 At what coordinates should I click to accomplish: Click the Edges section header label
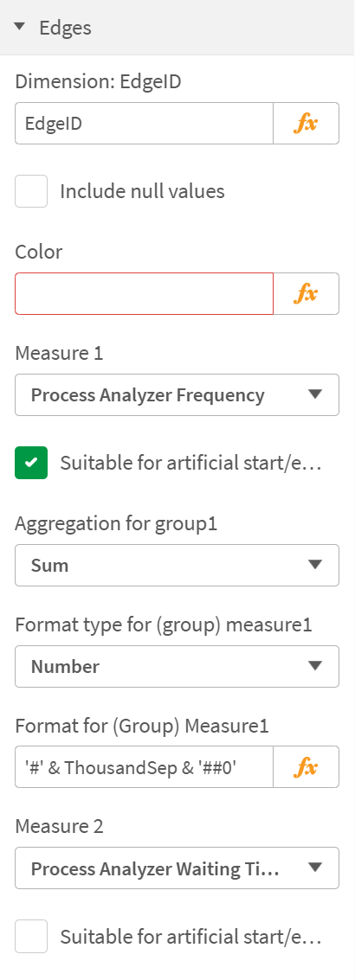[x=65, y=28]
